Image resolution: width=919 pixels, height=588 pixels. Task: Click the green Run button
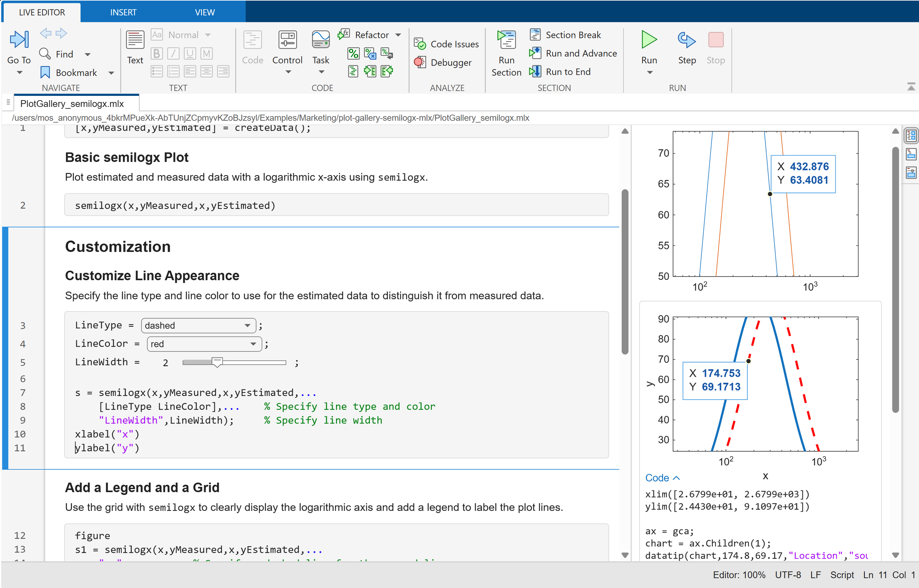click(649, 40)
